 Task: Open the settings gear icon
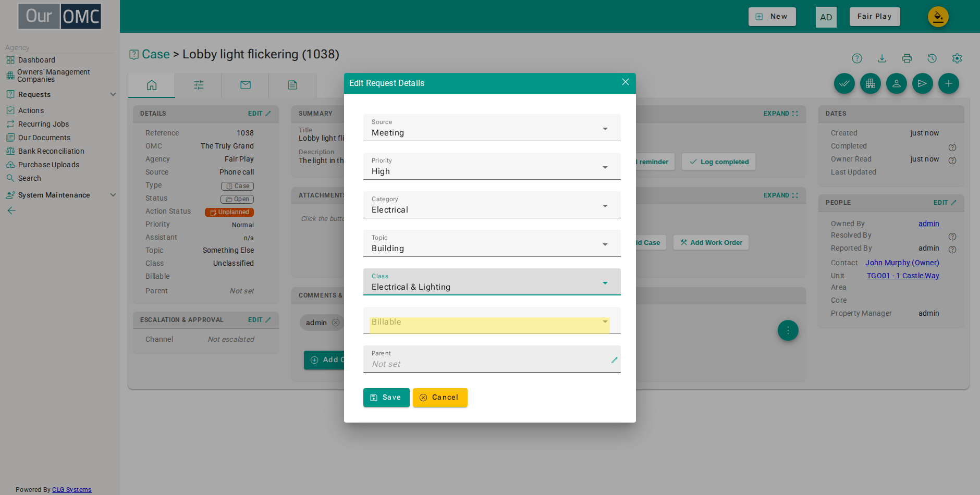(957, 58)
